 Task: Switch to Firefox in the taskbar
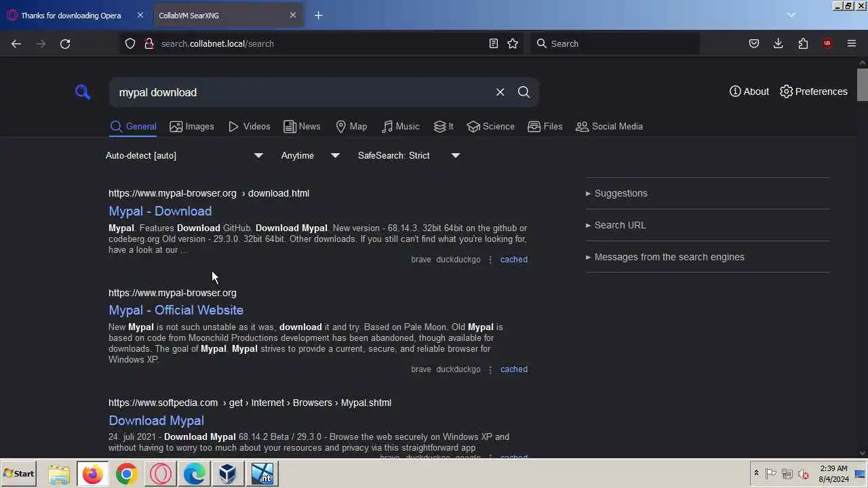[x=93, y=474]
